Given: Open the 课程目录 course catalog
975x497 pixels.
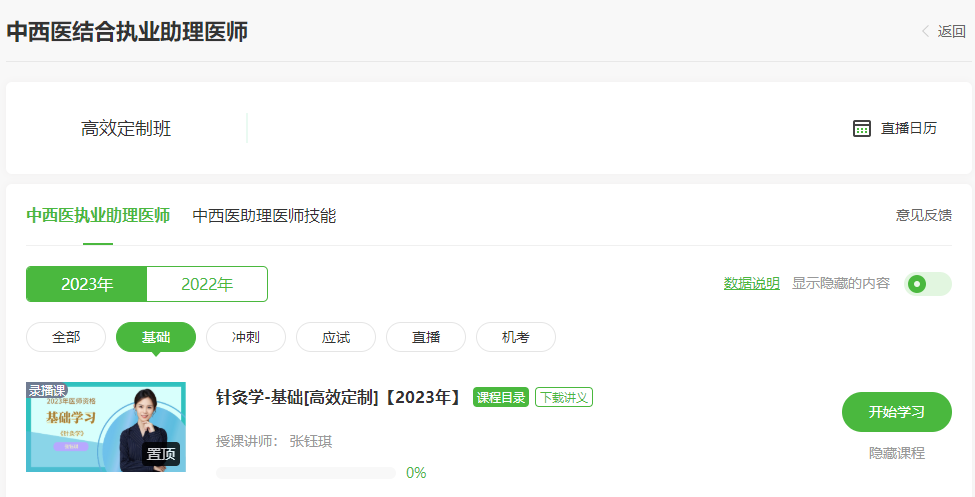Looking at the screenshot, I should coord(501,397).
